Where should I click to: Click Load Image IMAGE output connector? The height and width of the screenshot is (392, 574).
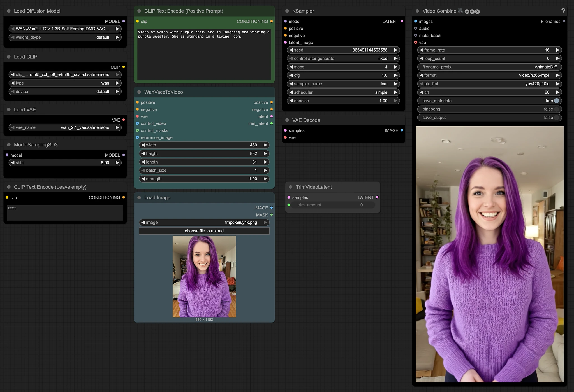click(271, 208)
